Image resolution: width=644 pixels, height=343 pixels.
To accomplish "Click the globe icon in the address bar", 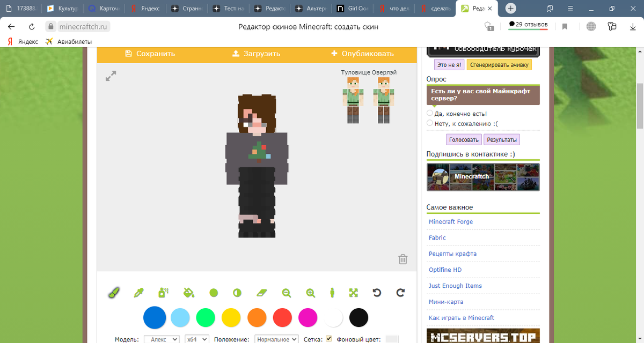I will [x=591, y=26].
